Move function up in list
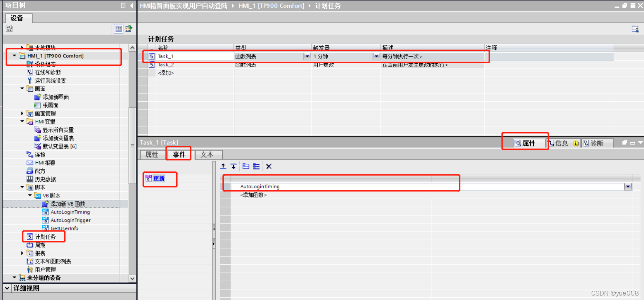The height and width of the screenshot is (300, 644). point(223,166)
